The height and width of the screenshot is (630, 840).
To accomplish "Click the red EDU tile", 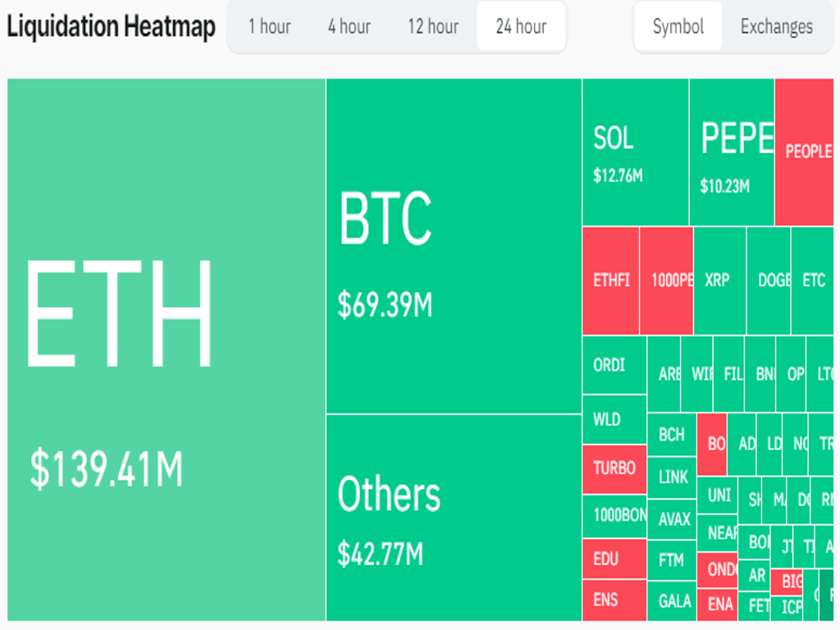I will pos(614,559).
